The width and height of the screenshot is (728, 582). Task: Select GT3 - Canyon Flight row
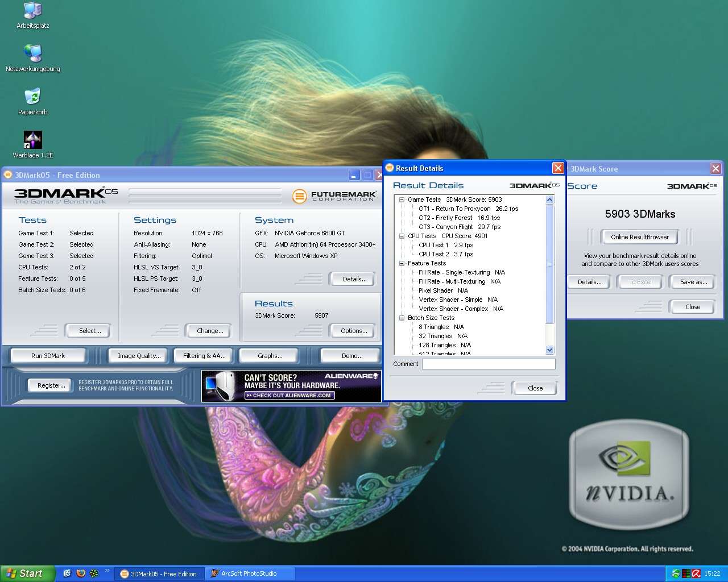pos(460,227)
